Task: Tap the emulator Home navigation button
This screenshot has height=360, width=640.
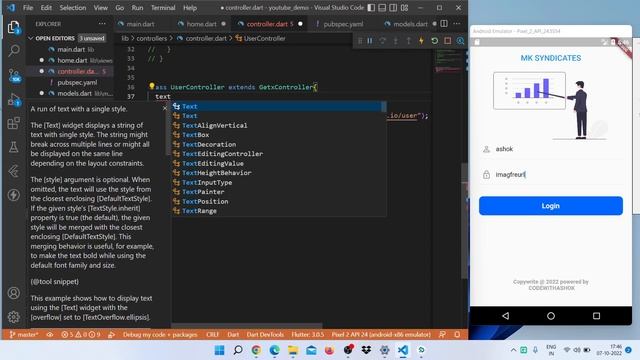Action: (551, 316)
